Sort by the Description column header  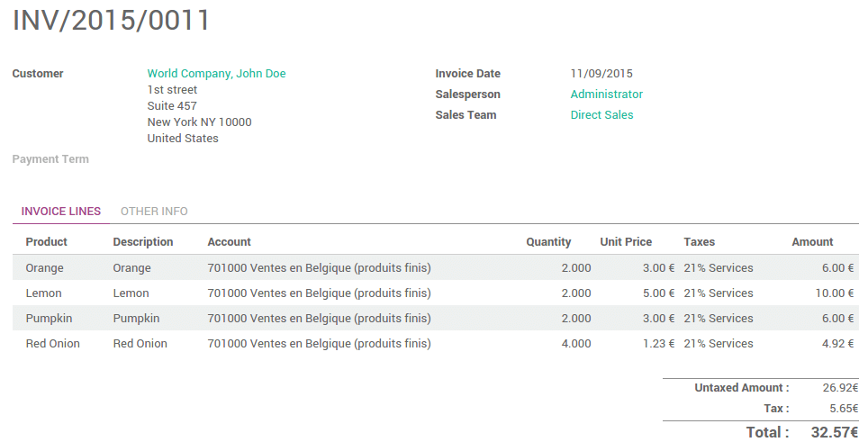pyautogui.click(x=143, y=242)
